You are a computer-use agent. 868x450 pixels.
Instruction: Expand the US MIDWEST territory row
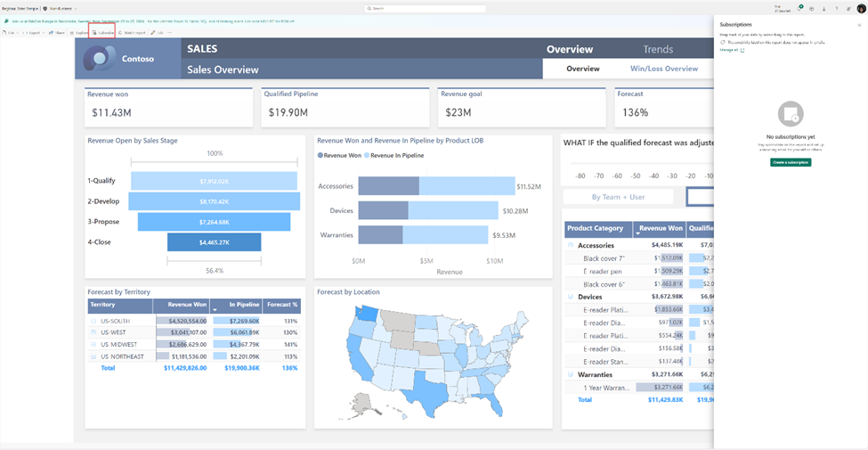(x=93, y=344)
